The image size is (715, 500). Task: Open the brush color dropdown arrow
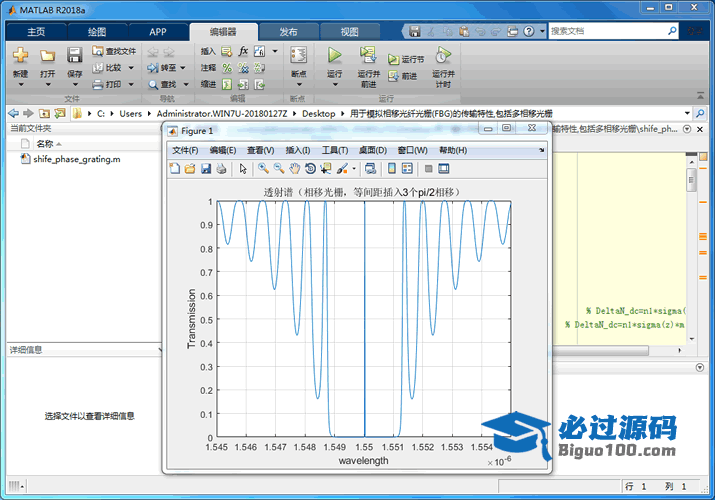pyautogui.click(x=354, y=169)
